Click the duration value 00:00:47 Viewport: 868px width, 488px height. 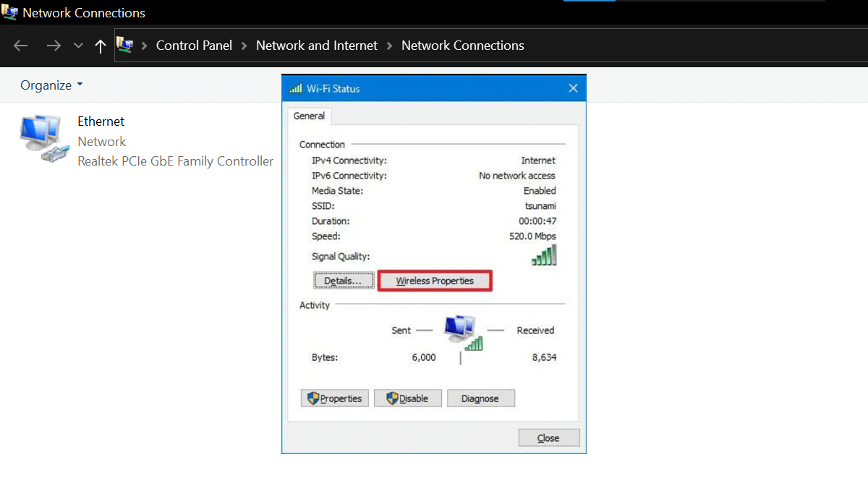pos(537,221)
